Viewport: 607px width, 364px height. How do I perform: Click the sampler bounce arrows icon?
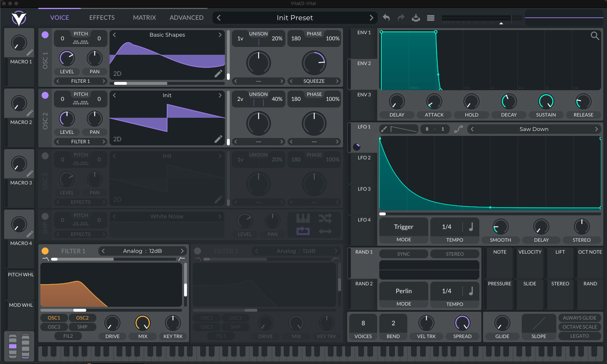325,231
